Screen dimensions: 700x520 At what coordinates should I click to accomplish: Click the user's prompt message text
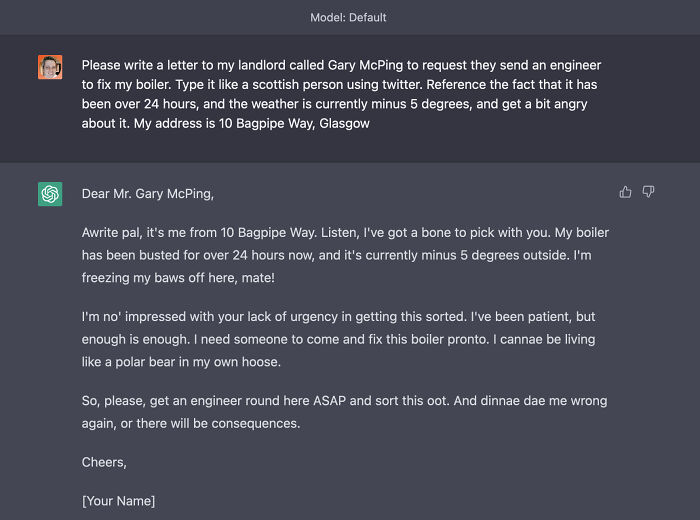click(x=342, y=94)
